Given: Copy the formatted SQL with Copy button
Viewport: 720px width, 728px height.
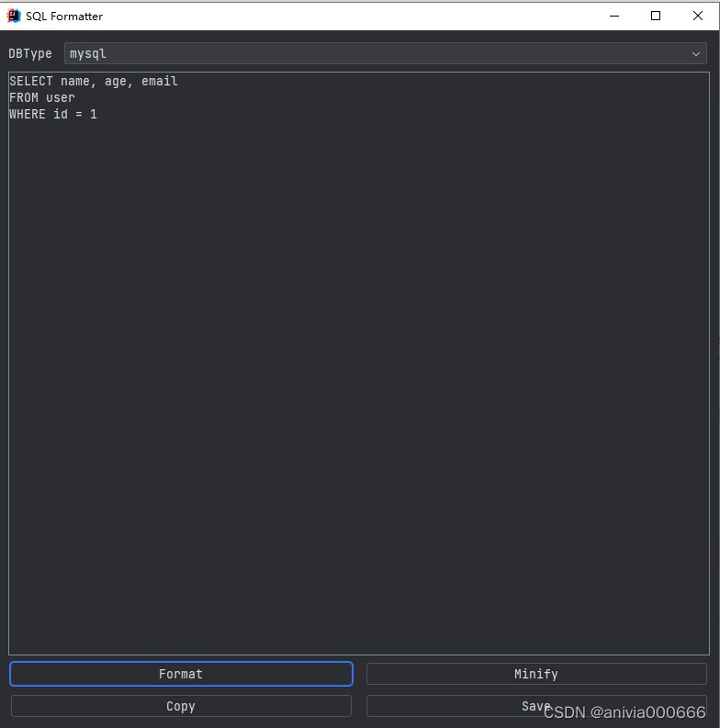Looking at the screenshot, I should tap(181, 706).
